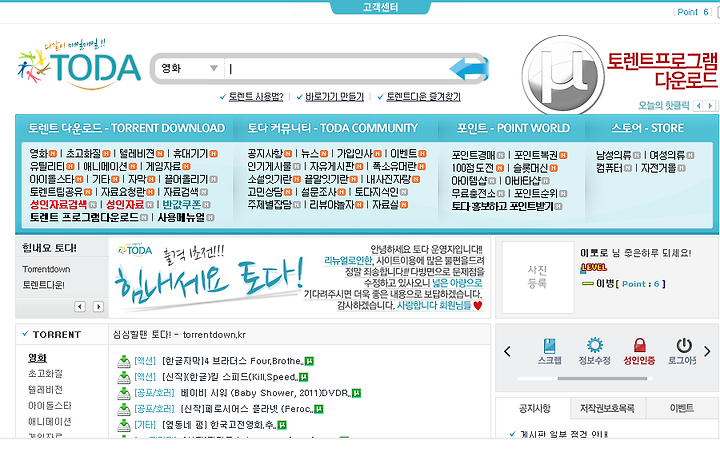Open 설문조사 community link

(x=319, y=192)
